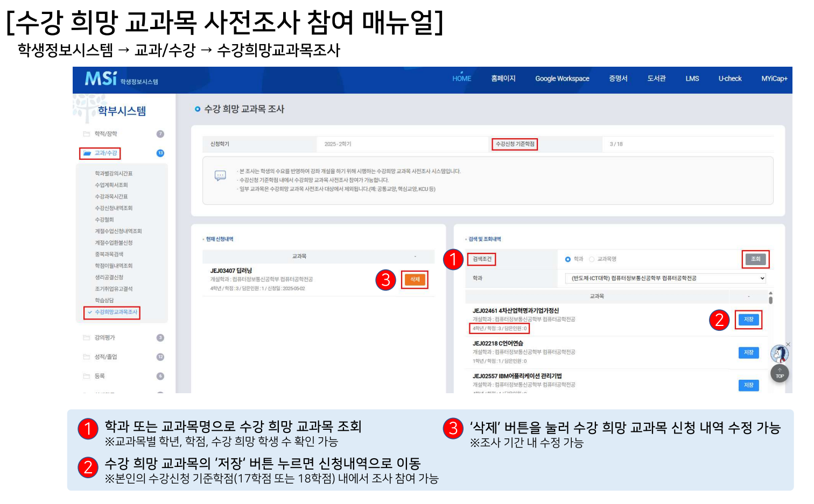The width and height of the screenshot is (814, 504).
Task: Delete the JEJ03407 딥러닝 course with 삭제
Action: pos(415,280)
